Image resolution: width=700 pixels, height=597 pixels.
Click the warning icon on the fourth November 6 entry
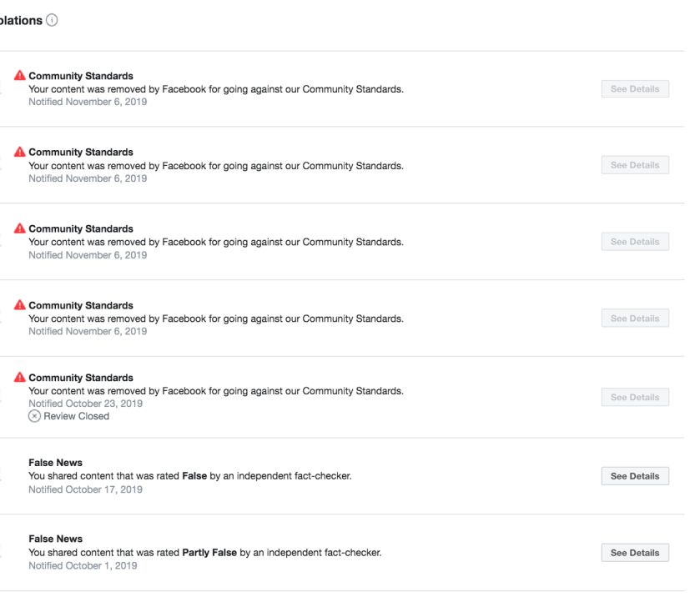click(x=21, y=305)
